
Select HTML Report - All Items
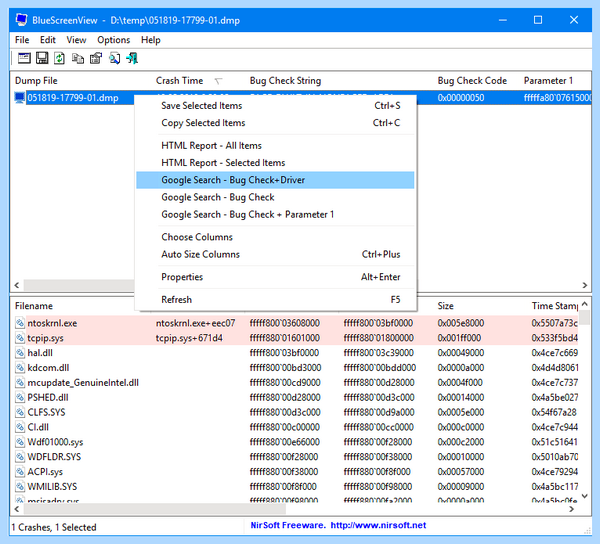point(275,145)
